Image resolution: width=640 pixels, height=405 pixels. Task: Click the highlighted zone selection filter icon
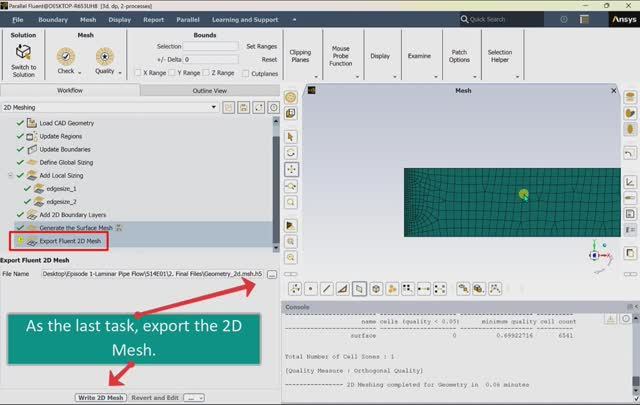coord(359,289)
